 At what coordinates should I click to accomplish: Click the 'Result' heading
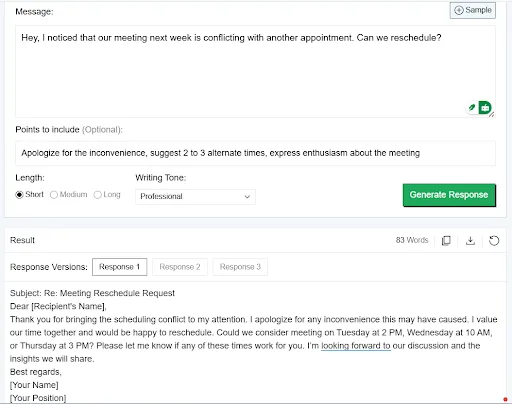point(22,240)
